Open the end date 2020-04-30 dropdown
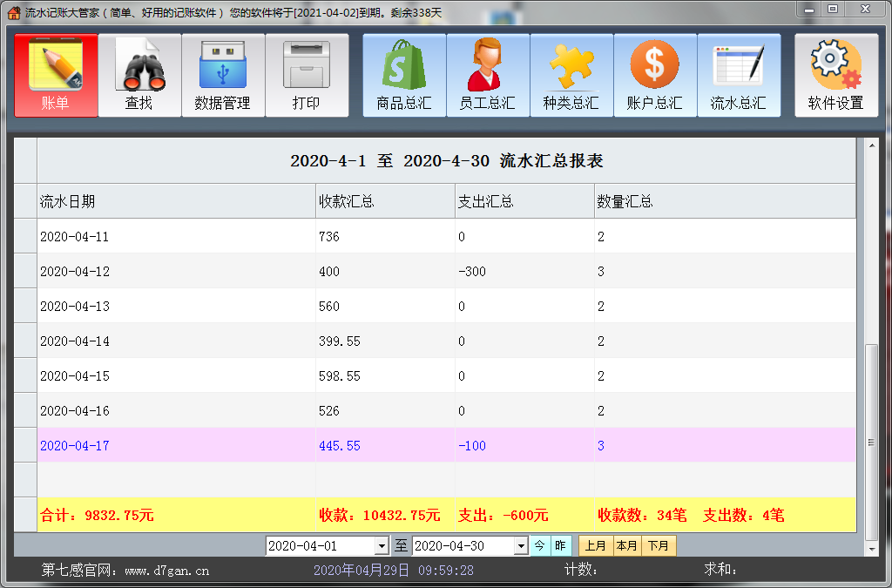This screenshot has width=892, height=588. pos(520,545)
